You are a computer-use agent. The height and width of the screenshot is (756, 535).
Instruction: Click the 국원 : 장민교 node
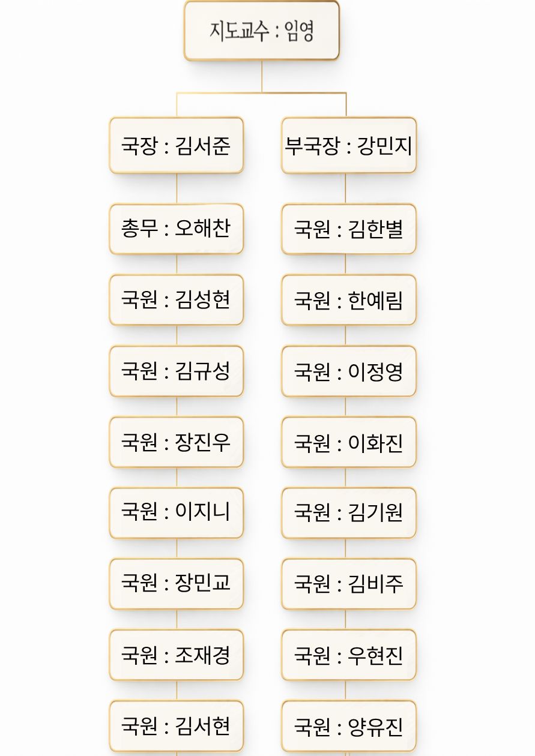[176, 583]
